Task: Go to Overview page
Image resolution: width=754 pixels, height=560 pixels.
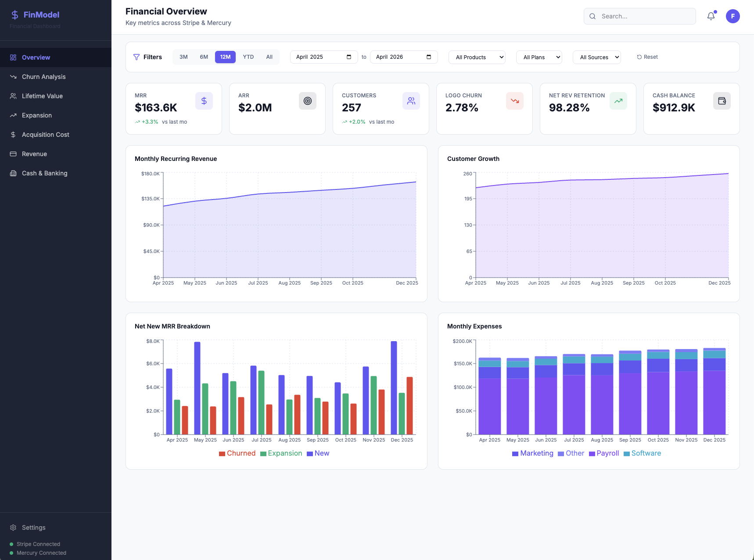Action: [x=56, y=57]
